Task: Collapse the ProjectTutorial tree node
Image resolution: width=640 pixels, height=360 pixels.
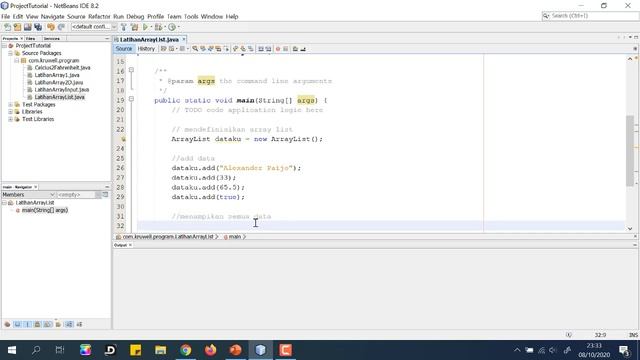Action: [4, 46]
